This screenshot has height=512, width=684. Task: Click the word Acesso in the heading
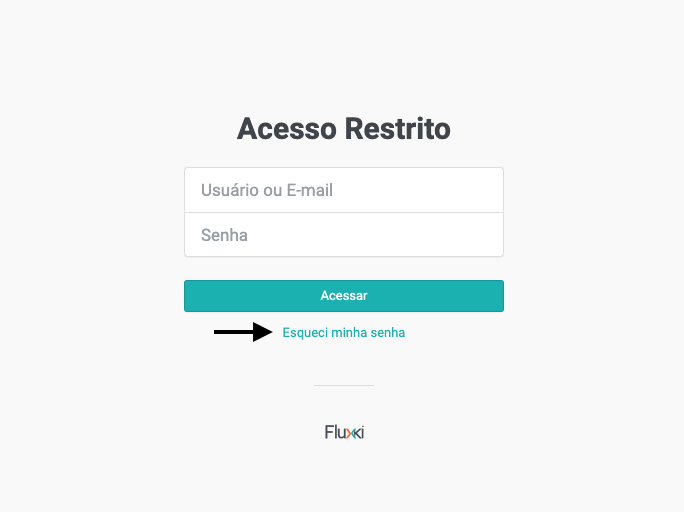[286, 129]
